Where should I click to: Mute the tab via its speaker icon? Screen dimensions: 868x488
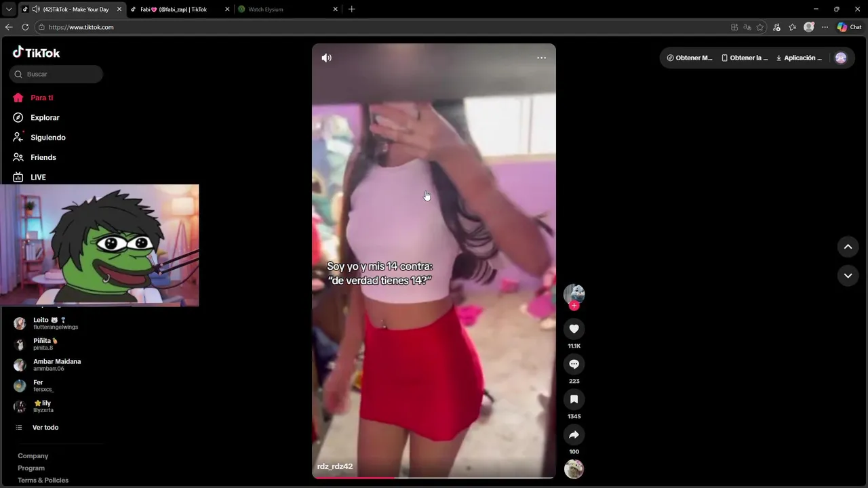tap(35, 9)
